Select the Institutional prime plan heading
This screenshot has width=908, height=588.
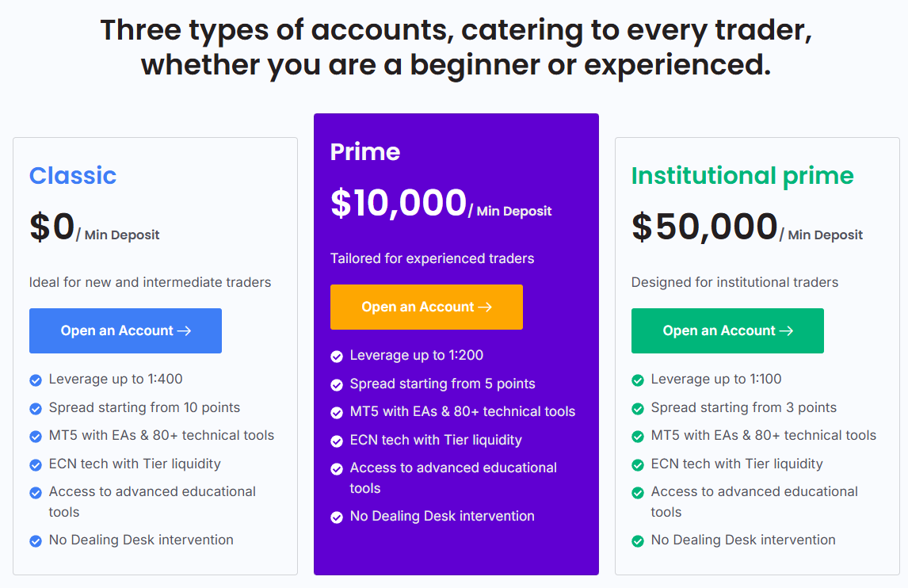[x=742, y=175]
